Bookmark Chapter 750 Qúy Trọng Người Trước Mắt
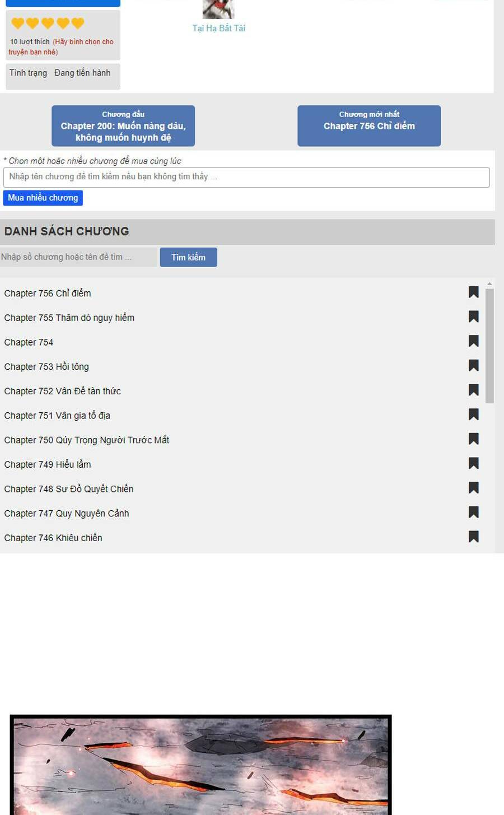Image resolution: width=504 pixels, height=815 pixels. click(473, 439)
